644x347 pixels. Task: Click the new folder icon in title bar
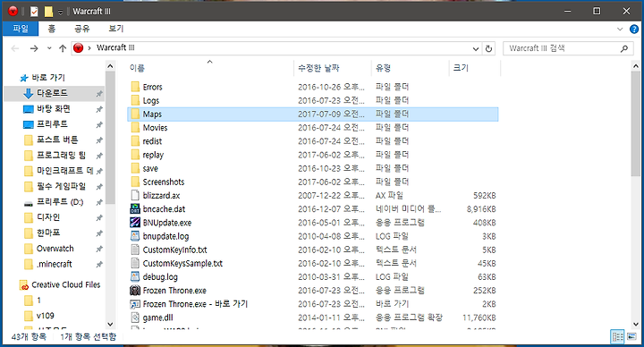tap(48, 12)
